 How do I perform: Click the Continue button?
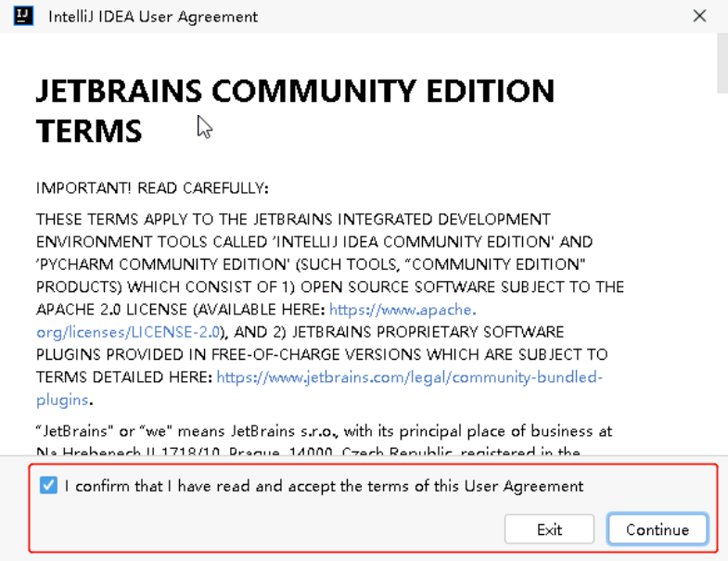(x=658, y=529)
